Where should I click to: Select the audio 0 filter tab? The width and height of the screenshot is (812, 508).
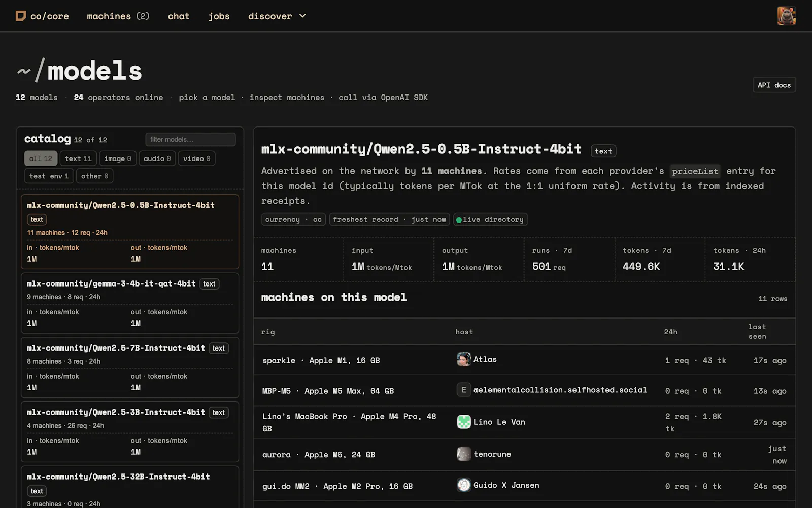click(157, 158)
